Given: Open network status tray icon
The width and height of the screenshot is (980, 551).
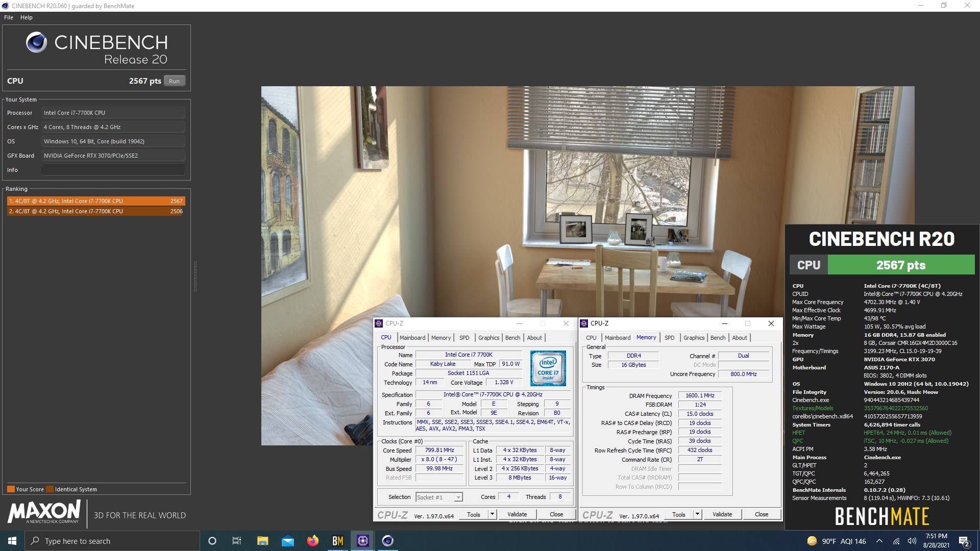Looking at the screenshot, I should (896, 541).
